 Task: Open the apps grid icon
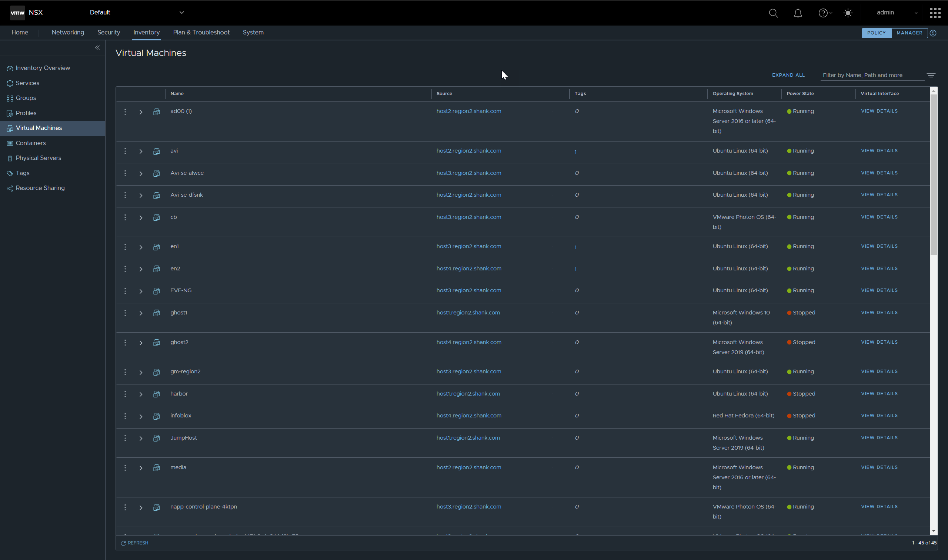[935, 13]
